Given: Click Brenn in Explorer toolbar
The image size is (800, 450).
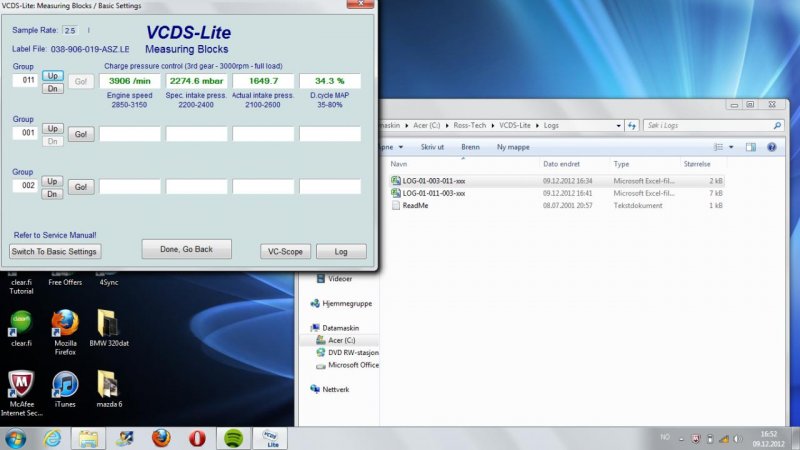Looking at the screenshot, I should coord(470,147).
